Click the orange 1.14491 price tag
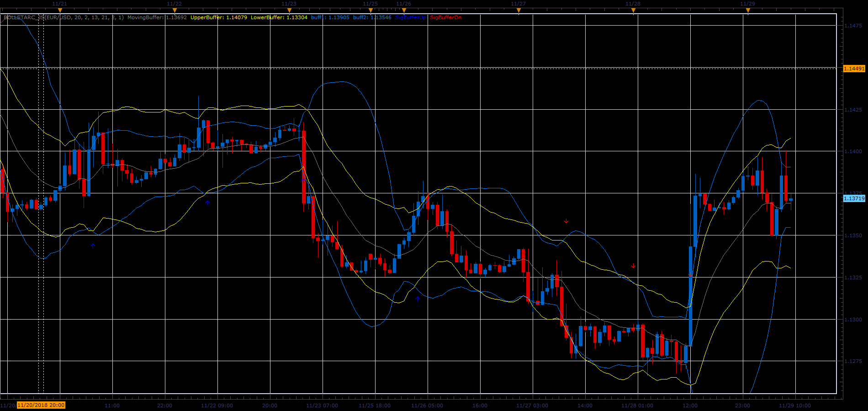The width and height of the screenshot is (868, 411). point(854,69)
